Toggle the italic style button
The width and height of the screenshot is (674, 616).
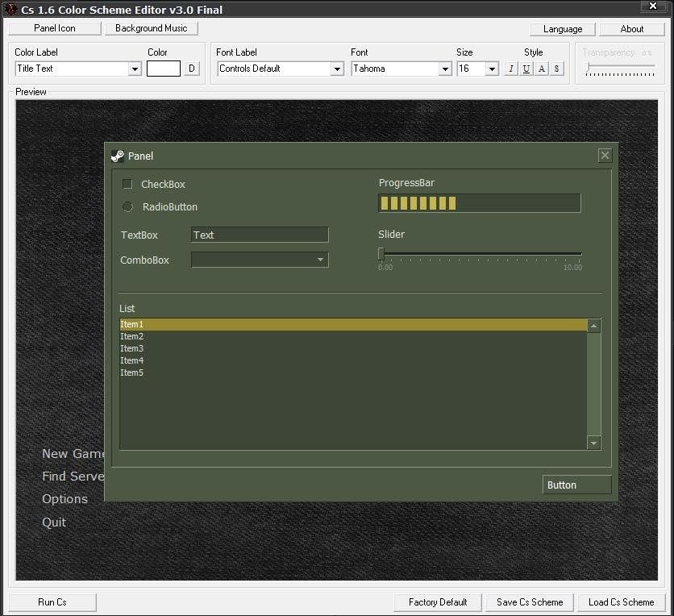coord(510,69)
